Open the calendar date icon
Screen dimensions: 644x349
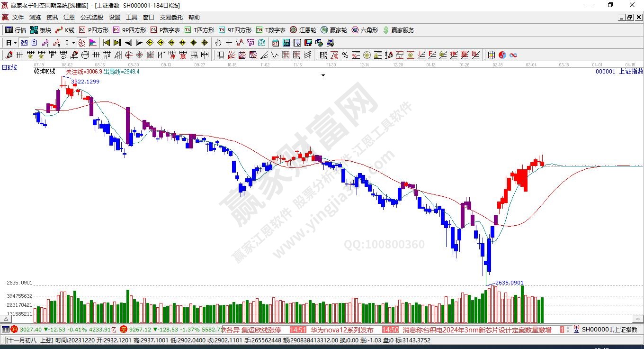[x=275, y=43]
